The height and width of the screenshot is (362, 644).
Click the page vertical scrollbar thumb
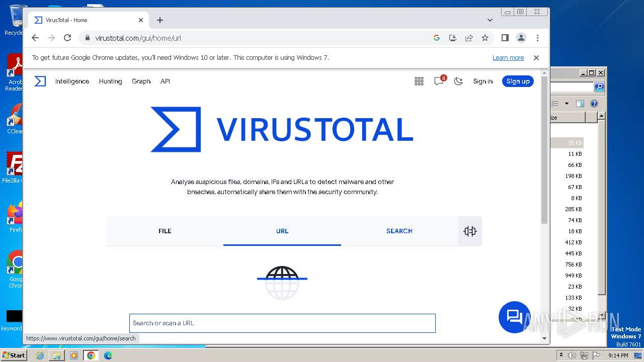coord(544,151)
